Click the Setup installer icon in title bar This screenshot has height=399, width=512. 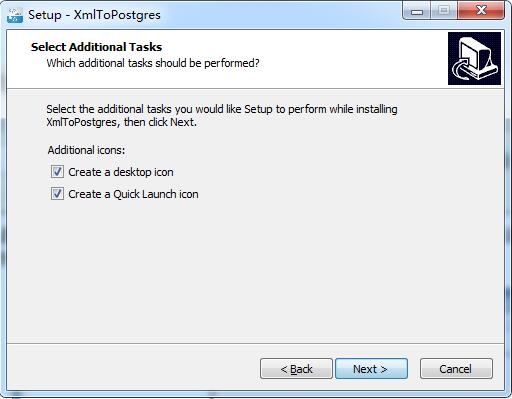pyautogui.click(x=15, y=15)
